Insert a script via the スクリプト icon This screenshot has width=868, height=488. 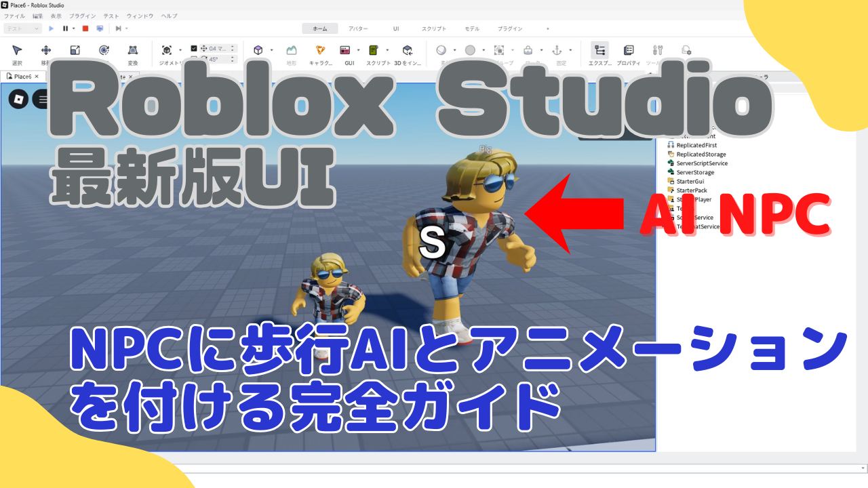(x=373, y=50)
